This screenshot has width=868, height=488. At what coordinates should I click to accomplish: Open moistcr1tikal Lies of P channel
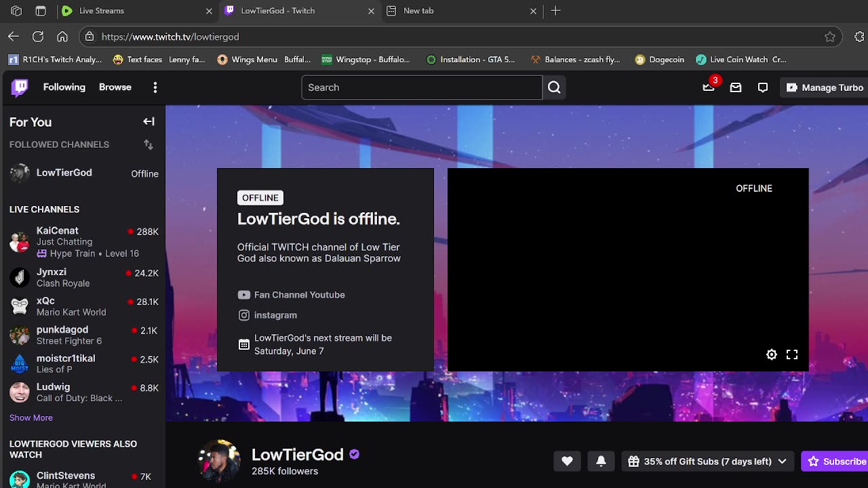pos(83,363)
